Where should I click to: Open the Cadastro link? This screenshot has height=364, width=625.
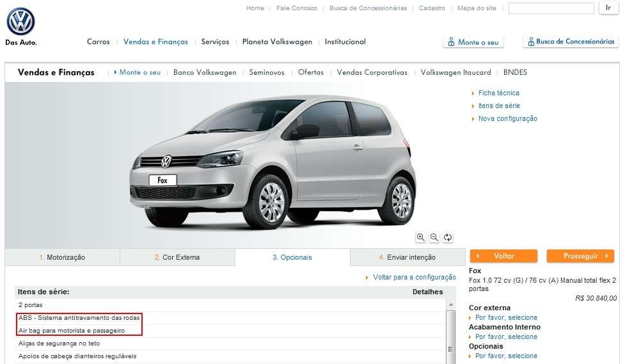coord(432,8)
